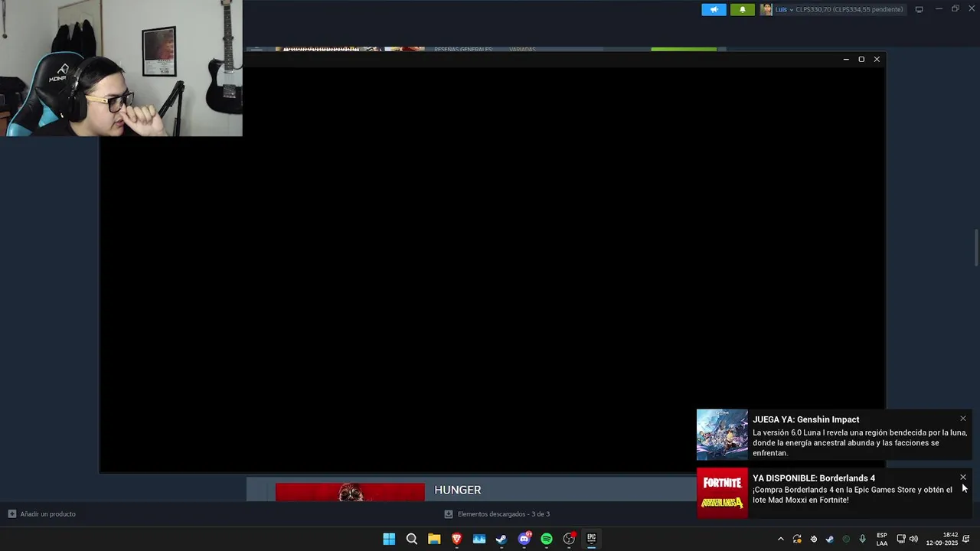Click 'YA DISPONIBLE: Borderlands 4' title
The width and height of the screenshot is (980, 551).
click(813, 478)
